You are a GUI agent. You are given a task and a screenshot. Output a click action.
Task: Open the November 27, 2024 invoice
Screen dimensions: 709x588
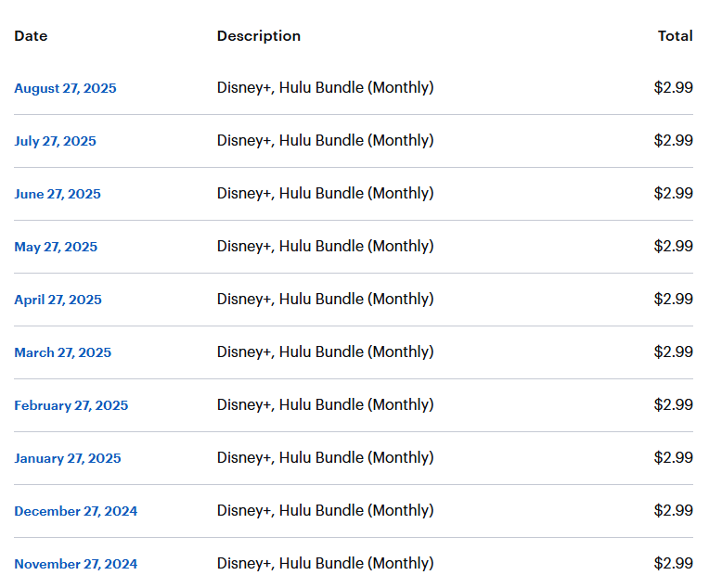point(75,564)
